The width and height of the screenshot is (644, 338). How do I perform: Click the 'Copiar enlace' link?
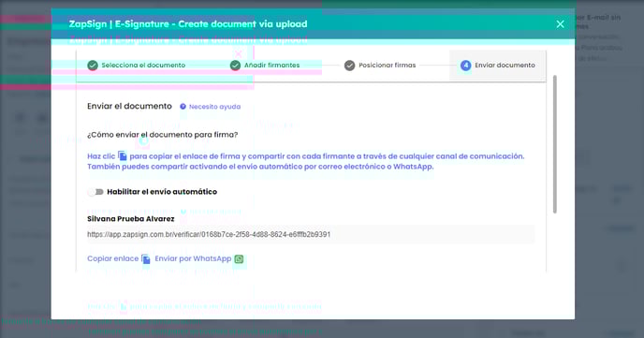(x=112, y=258)
